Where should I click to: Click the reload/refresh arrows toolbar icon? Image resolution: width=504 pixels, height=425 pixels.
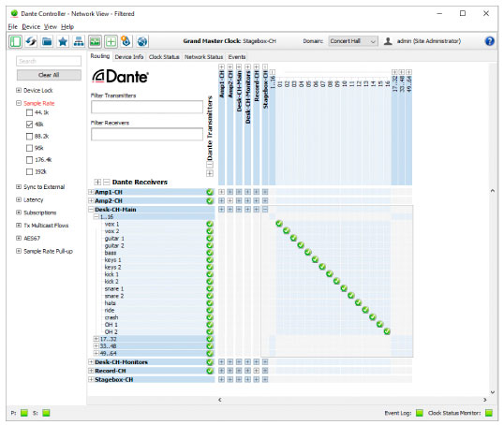(31, 41)
